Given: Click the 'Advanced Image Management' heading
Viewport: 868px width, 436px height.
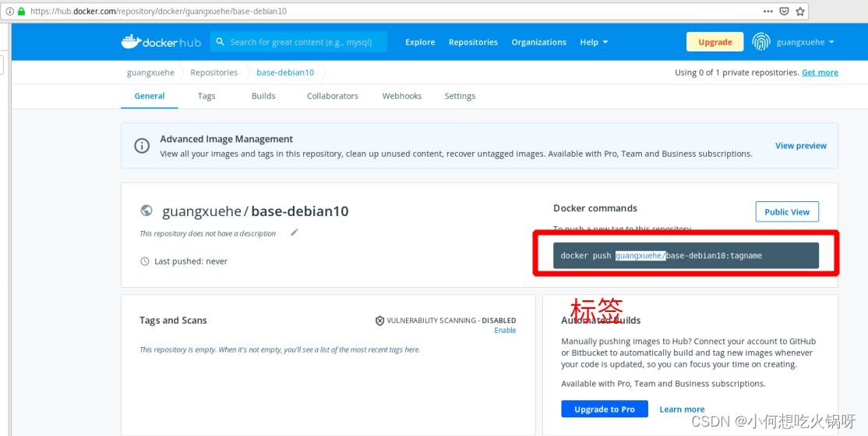Looking at the screenshot, I should tap(227, 139).
